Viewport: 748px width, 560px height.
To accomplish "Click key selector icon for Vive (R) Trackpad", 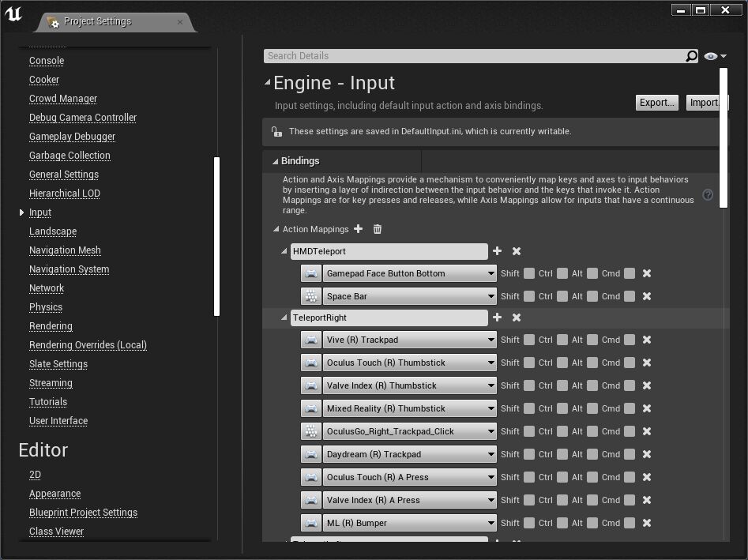I will (311, 340).
